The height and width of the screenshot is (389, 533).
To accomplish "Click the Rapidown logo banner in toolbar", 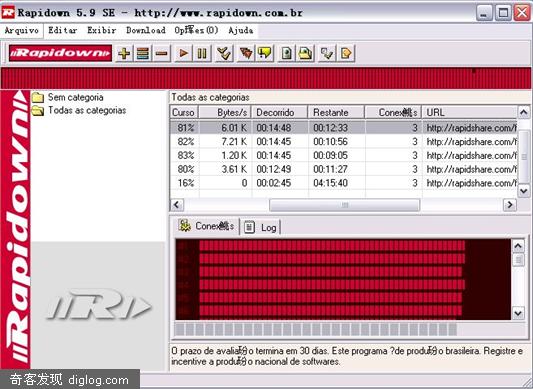I will [60, 53].
